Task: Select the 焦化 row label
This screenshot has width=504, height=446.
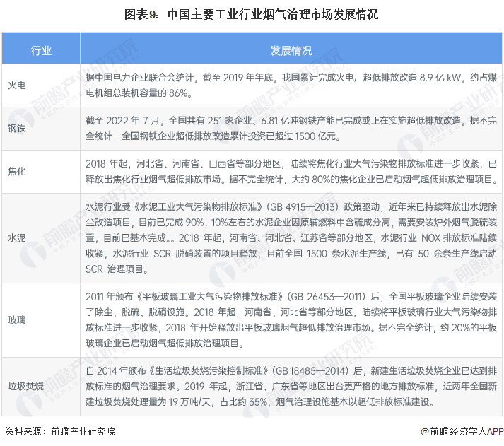Action: [x=17, y=171]
